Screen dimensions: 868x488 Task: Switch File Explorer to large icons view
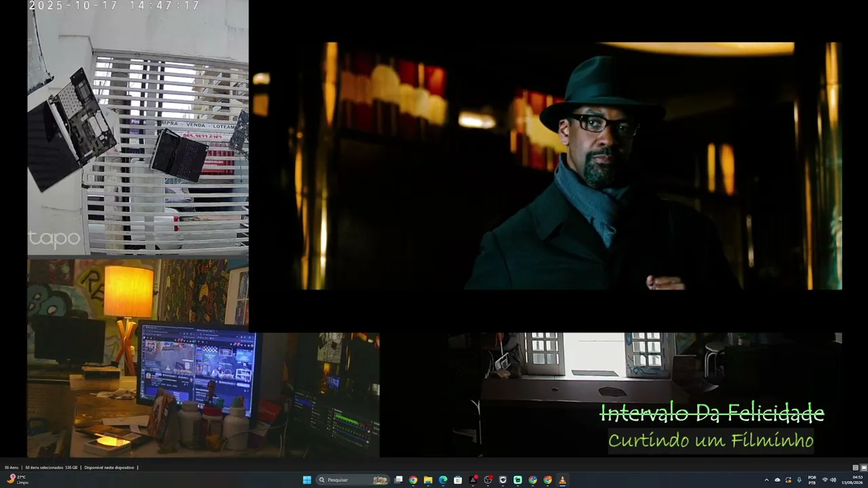tap(864, 468)
